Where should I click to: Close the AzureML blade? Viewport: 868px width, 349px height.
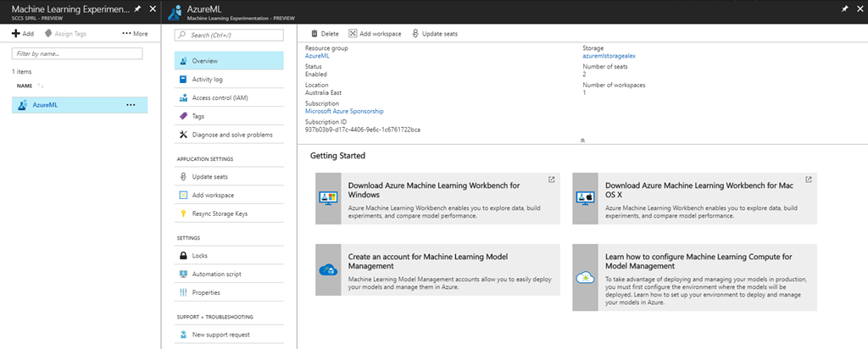click(859, 9)
